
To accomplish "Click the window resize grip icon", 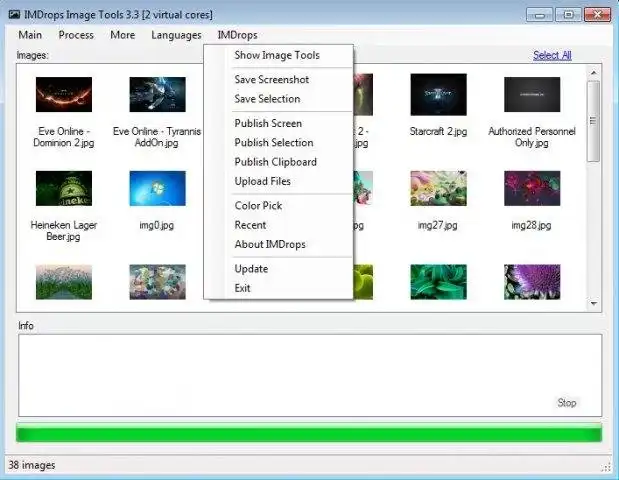I will pyautogui.click(x=606, y=468).
